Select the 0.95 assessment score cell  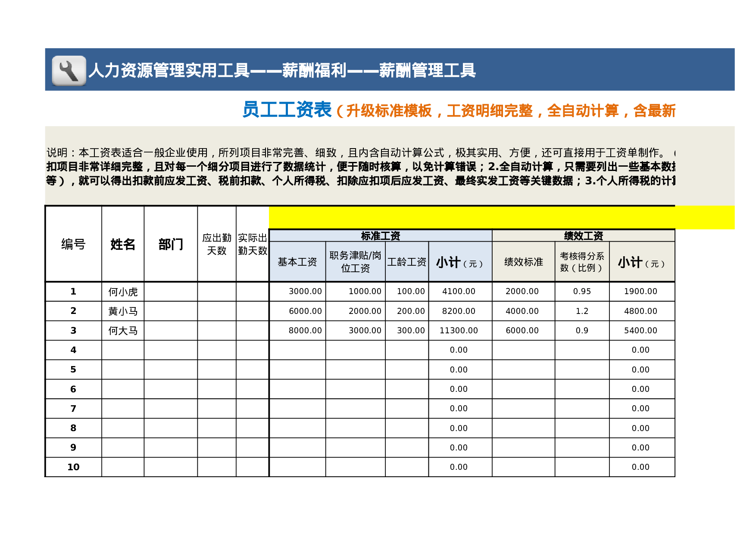tap(583, 291)
